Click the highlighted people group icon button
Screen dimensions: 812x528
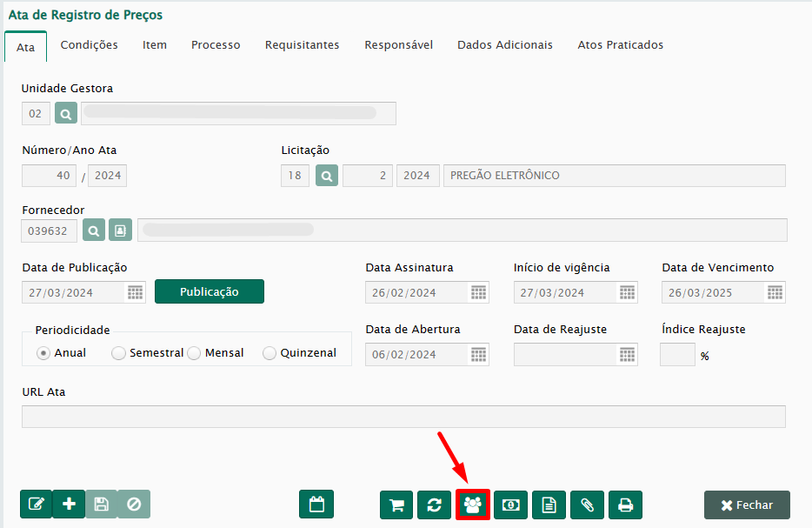473,505
